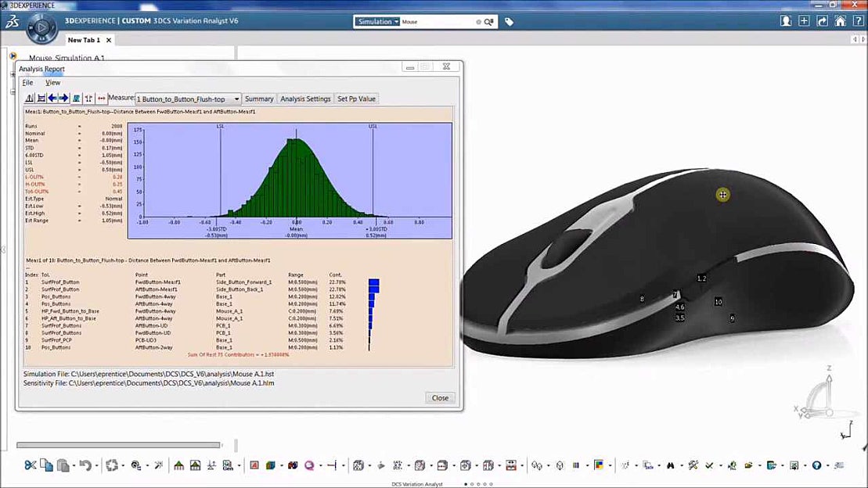Viewport: 868px width, 488px height.
Task: Click the next measure blue arrow icon
Action: [x=63, y=98]
